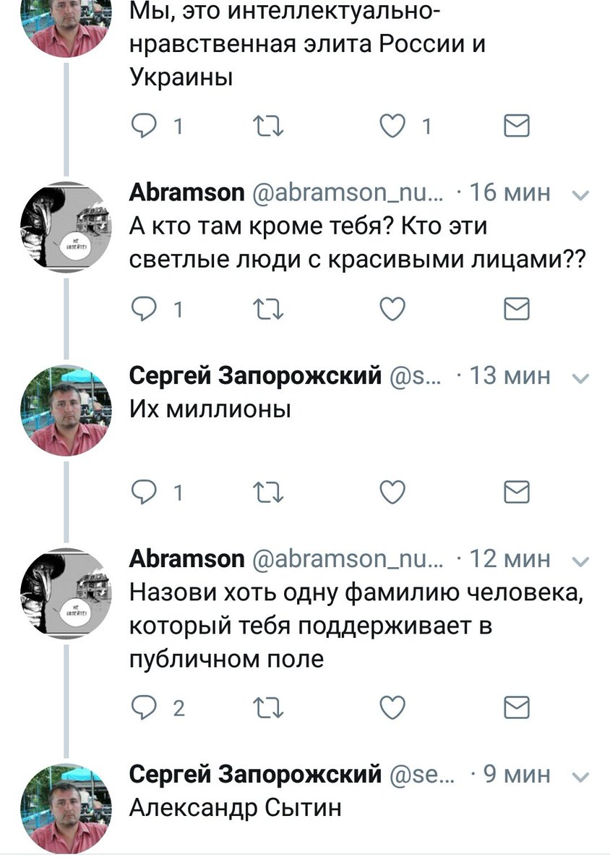
Task: Open Сергей Запорожский name on 'Александр Сытин' tweet
Action: click(255, 775)
